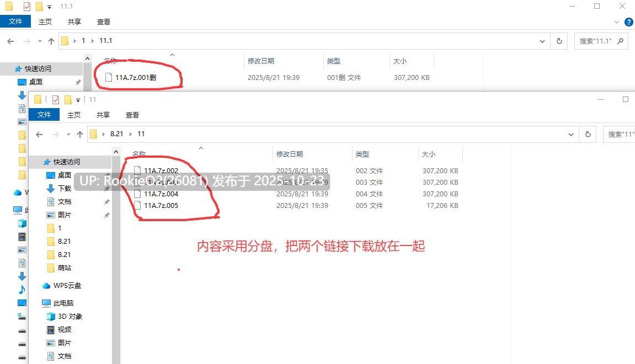
Task: Open Help in the 11.1 window
Action: [x=629, y=22]
